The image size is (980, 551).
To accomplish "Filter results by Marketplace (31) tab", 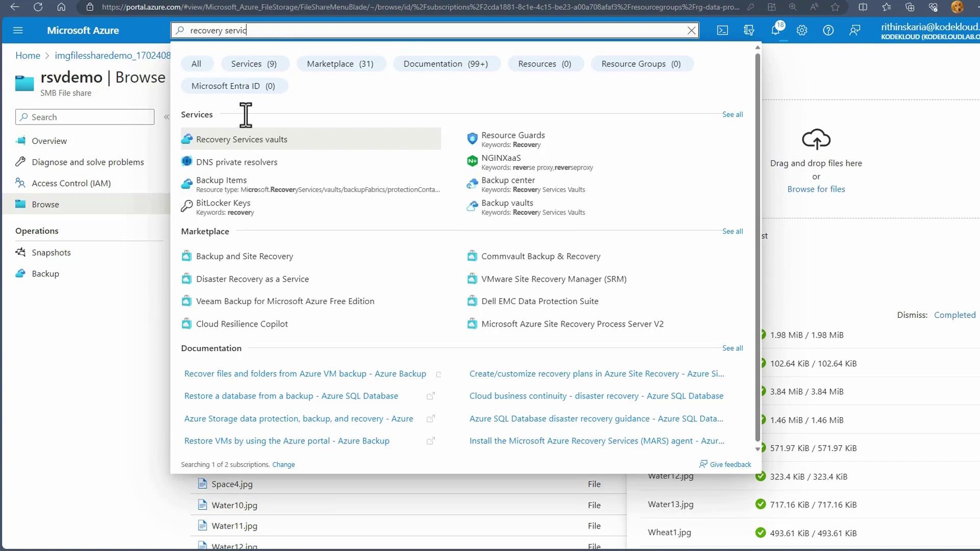I will (340, 64).
